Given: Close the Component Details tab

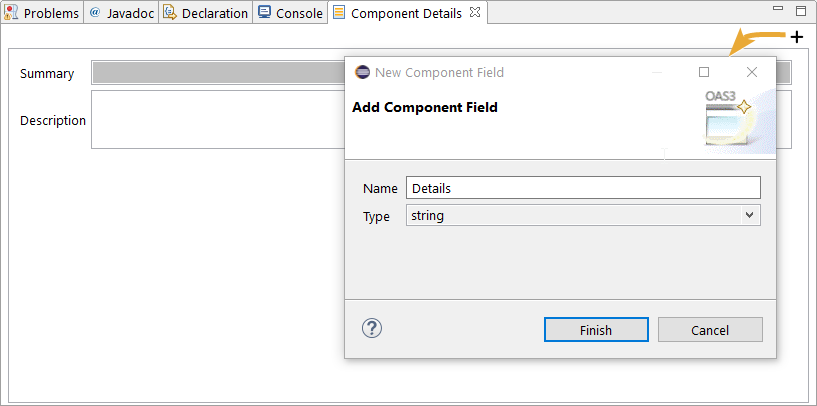Looking at the screenshot, I should (475, 13).
